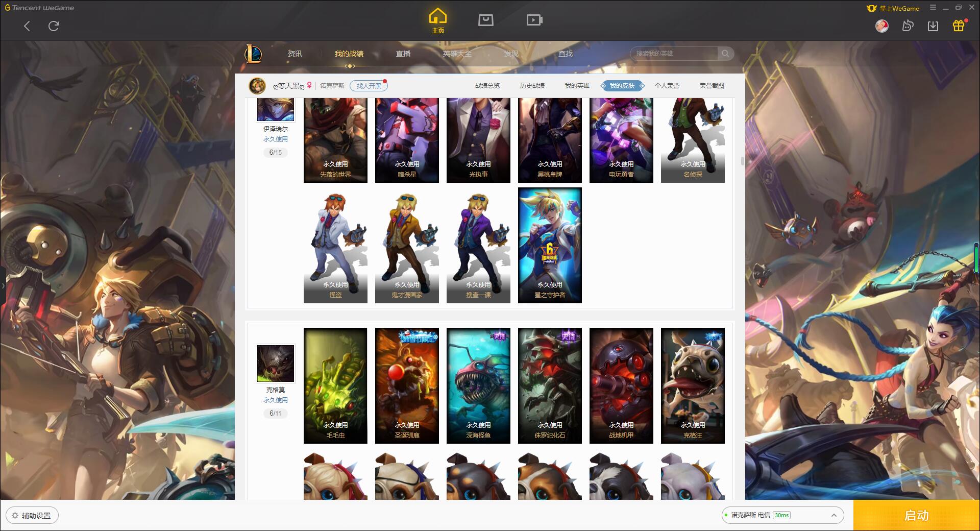
Task: Click the ღ等天黑ღ player name
Action: [288, 86]
